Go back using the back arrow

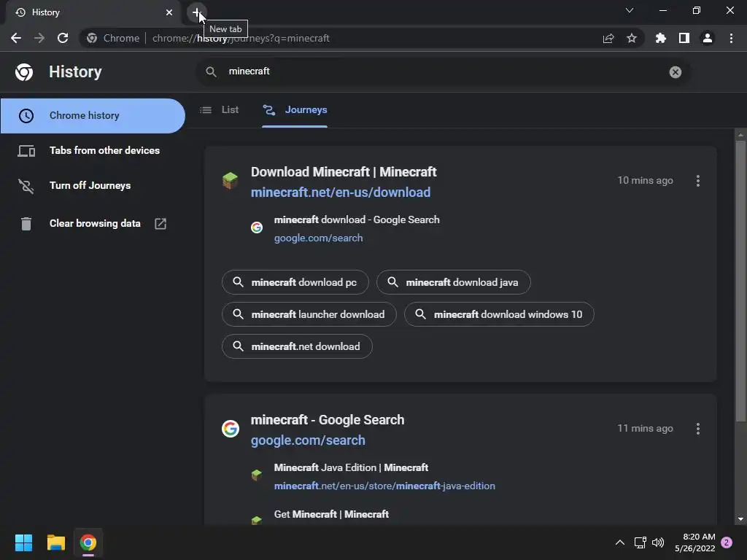tap(16, 38)
